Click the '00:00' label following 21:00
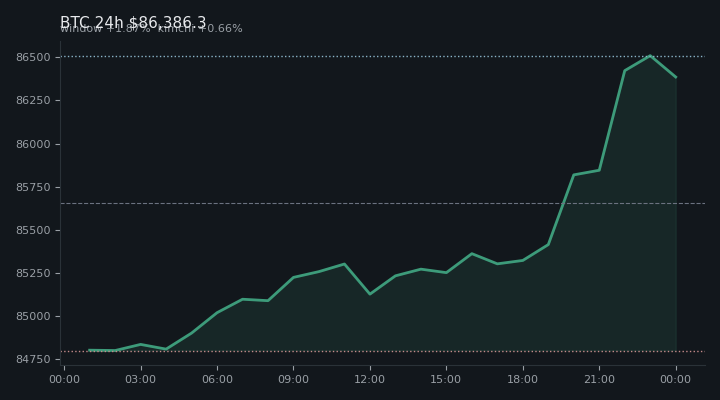This screenshot has width=720, height=400. coord(675,379)
